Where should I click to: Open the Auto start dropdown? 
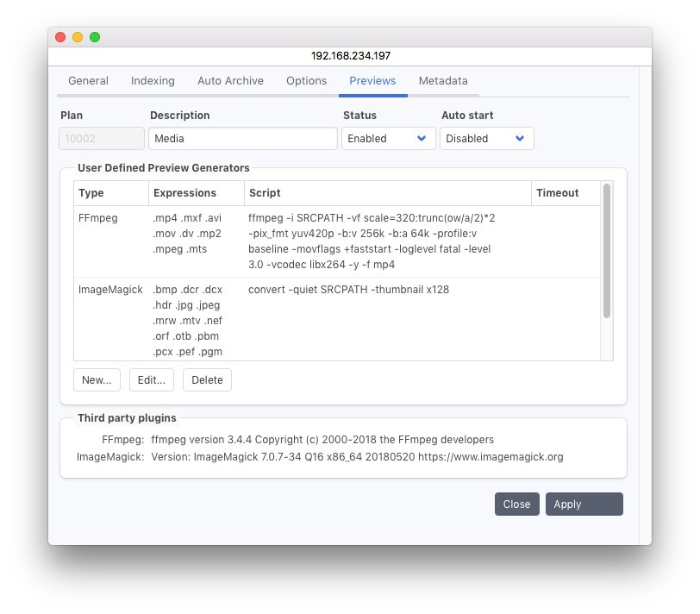(486, 139)
